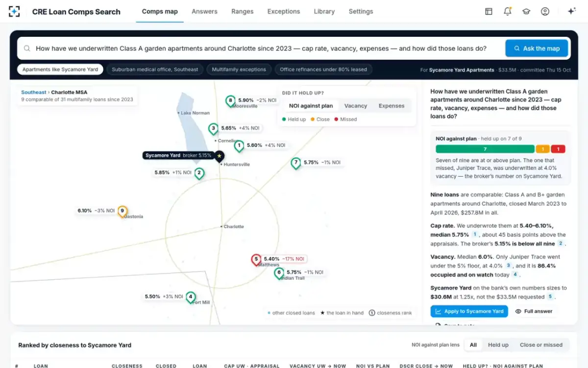Select orange map pin 9 near Gastonia
The image size is (588, 368).
tap(122, 211)
